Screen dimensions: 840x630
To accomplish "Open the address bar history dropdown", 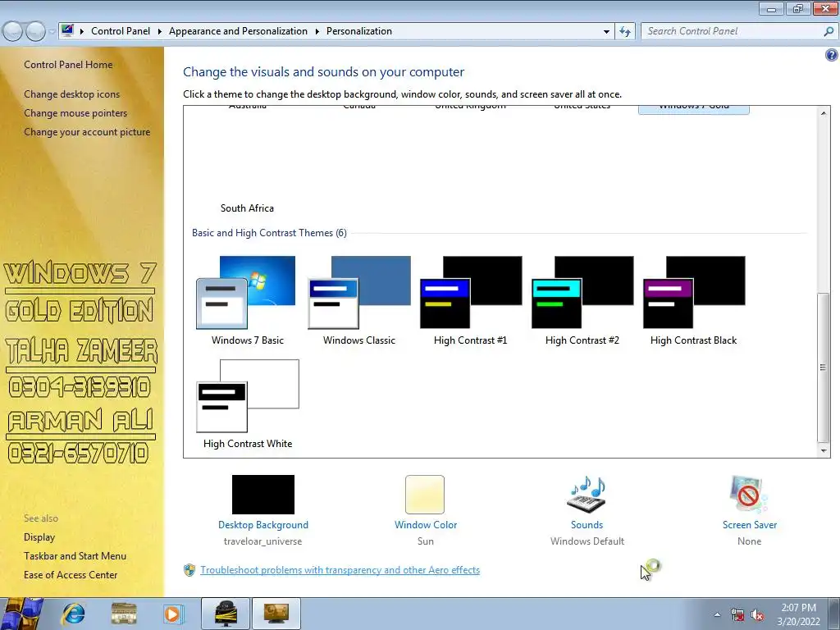I will (606, 32).
